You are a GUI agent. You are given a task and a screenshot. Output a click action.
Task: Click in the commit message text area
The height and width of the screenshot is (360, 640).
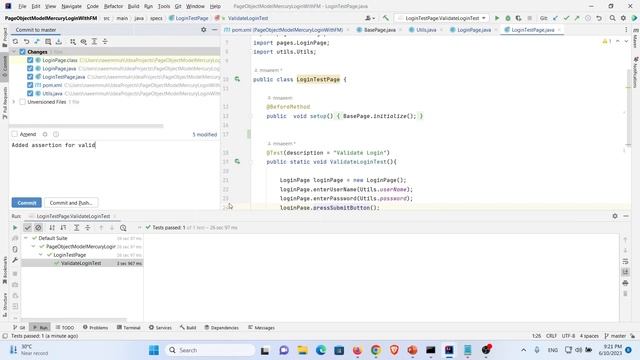pos(114,167)
